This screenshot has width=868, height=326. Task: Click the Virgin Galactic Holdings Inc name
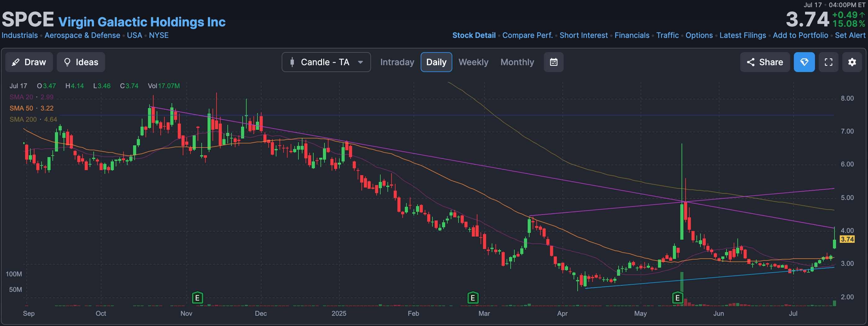pos(142,22)
